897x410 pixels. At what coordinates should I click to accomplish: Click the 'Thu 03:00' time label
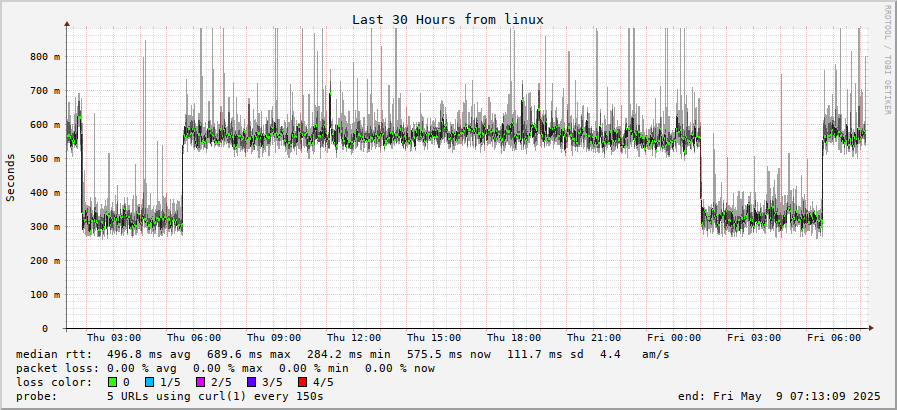tap(114, 338)
